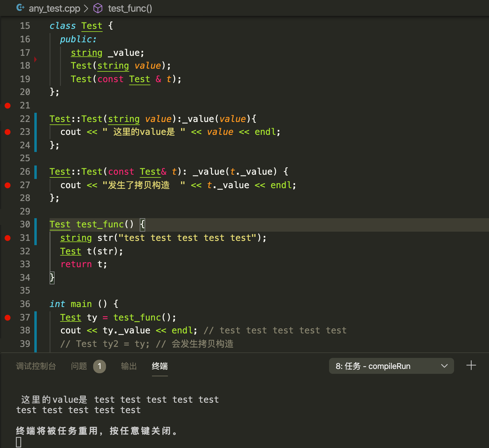Click terminal output line '这里的value是 test test'
The image size is (489, 448).
tap(120, 400)
